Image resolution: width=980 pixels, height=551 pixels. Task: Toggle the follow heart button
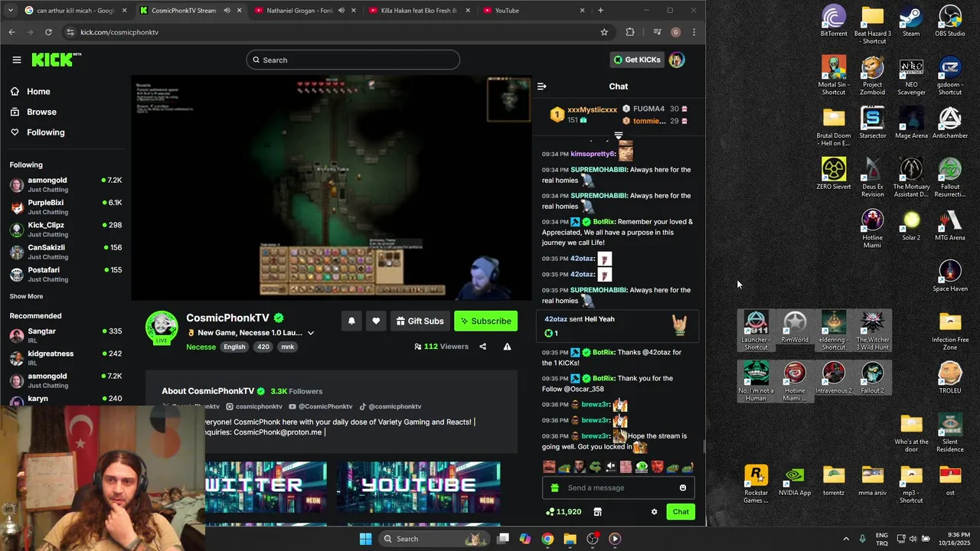(376, 321)
